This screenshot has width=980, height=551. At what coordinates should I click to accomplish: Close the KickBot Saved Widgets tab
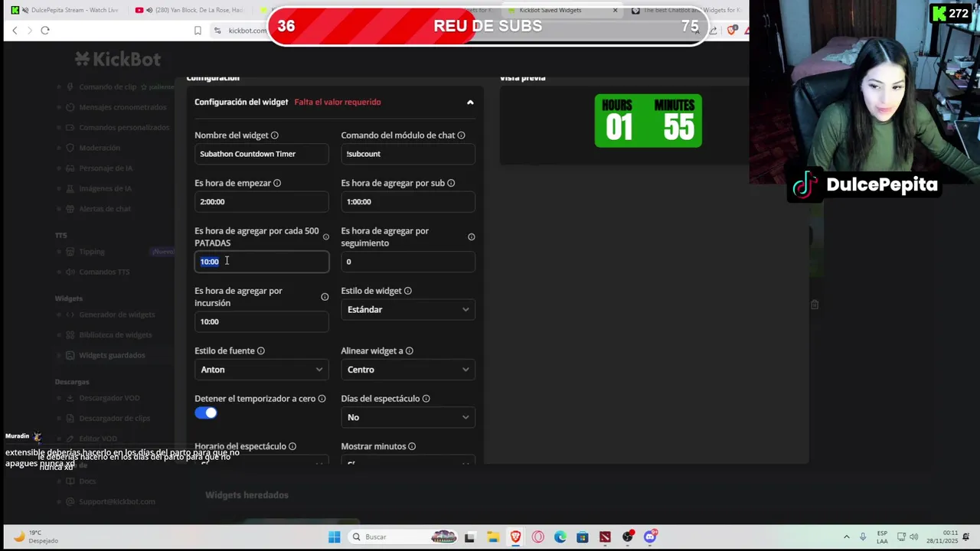coord(615,10)
